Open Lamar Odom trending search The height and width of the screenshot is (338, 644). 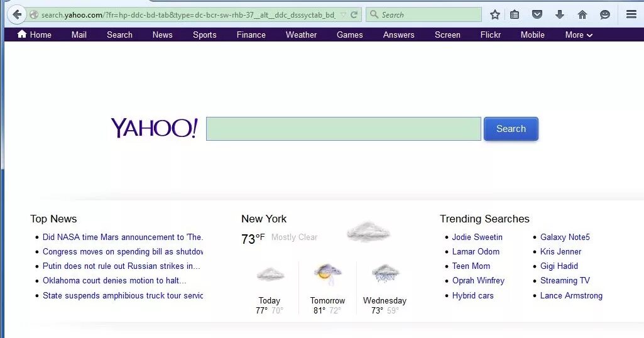(x=476, y=251)
